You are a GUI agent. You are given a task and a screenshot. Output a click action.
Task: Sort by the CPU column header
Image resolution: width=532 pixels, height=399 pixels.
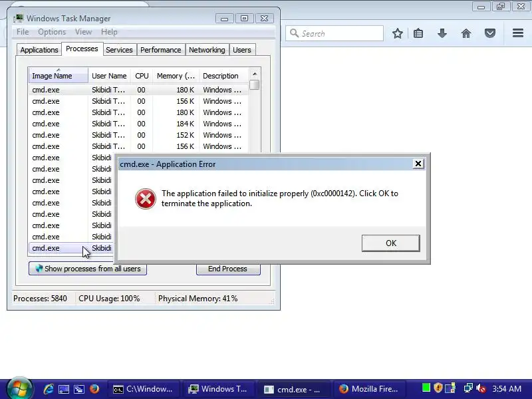point(142,76)
